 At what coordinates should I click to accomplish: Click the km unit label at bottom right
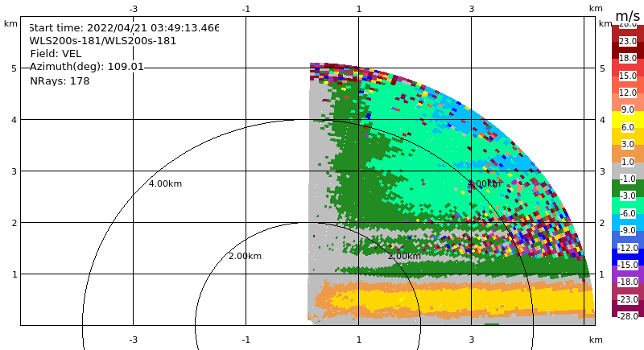[x=596, y=340]
